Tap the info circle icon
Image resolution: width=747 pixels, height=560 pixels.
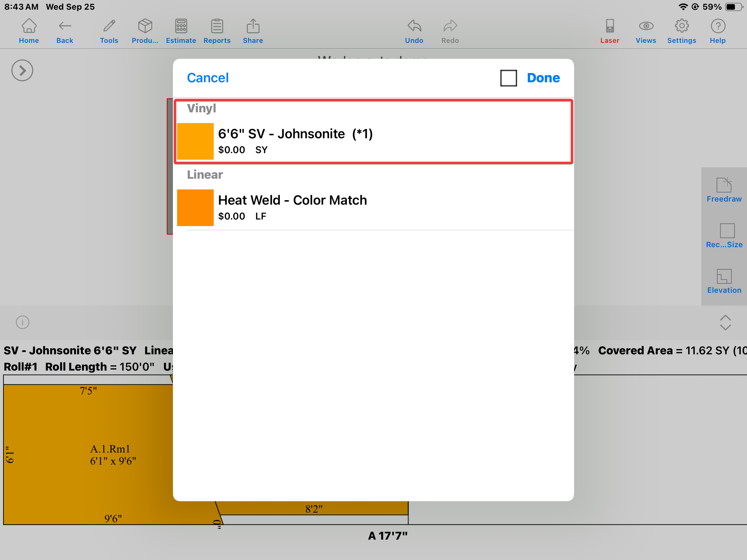pyautogui.click(x=22, y=322)
